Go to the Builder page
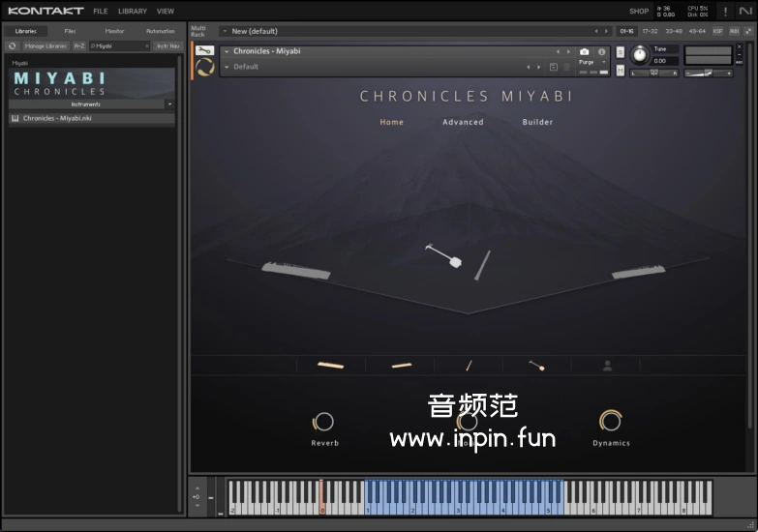 coord(537,122)
